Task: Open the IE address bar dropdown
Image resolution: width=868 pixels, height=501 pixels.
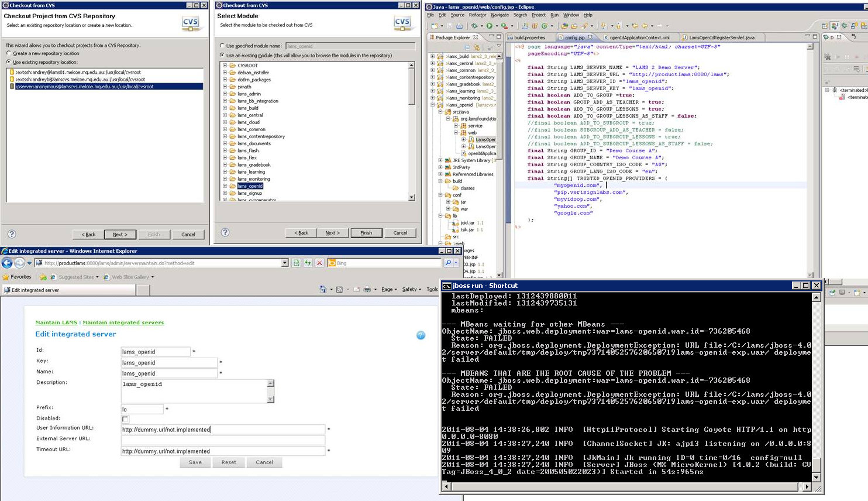Action: [285, 263]
